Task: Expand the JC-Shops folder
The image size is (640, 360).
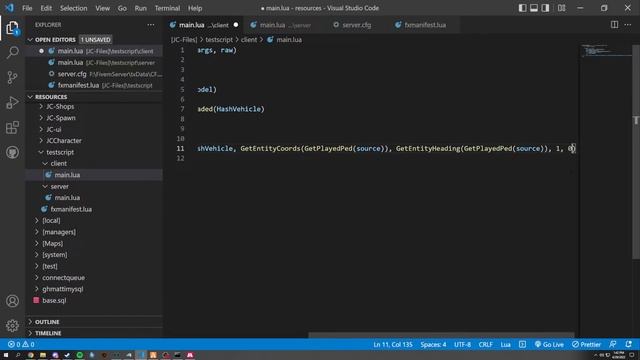Action: click(x=60, y=107)
